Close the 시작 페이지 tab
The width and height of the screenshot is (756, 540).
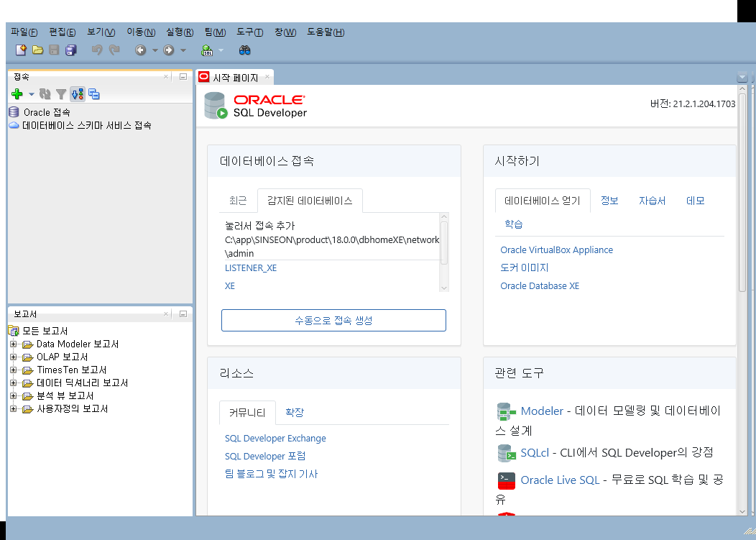click(x=267, y=77)
